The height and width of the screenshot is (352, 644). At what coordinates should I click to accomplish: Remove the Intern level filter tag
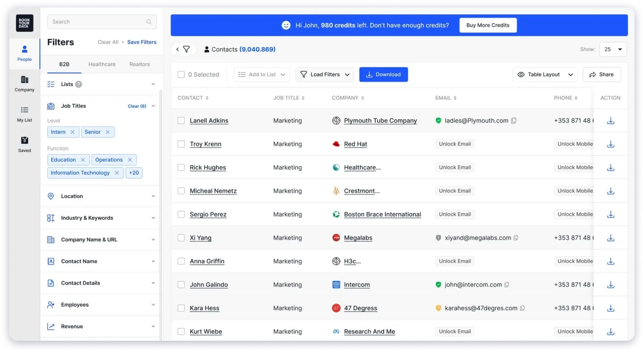(x=72, y=132)
